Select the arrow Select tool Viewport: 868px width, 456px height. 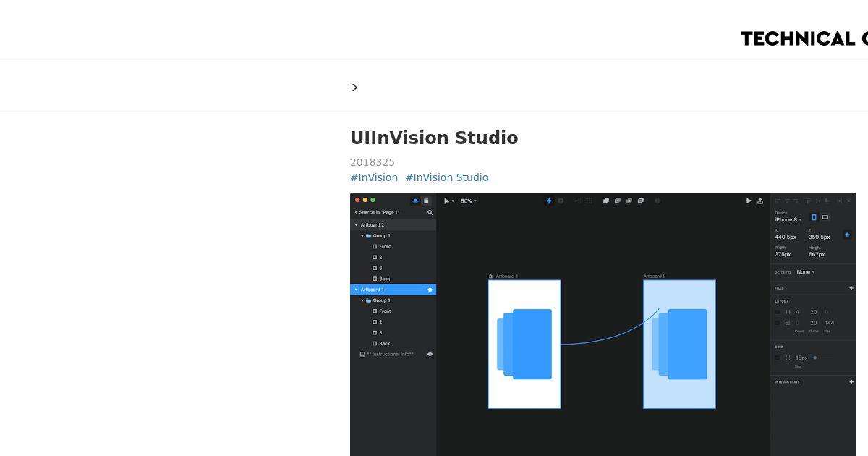[446, 200]
